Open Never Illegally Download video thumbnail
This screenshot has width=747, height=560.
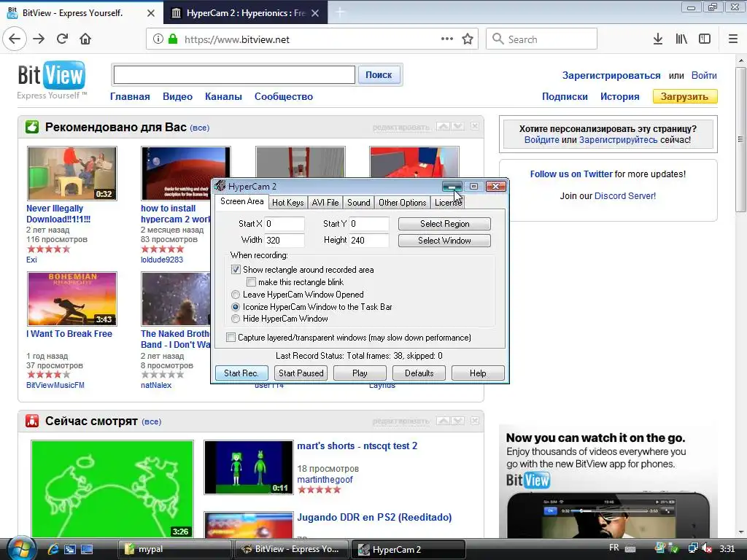pos(72,174)
